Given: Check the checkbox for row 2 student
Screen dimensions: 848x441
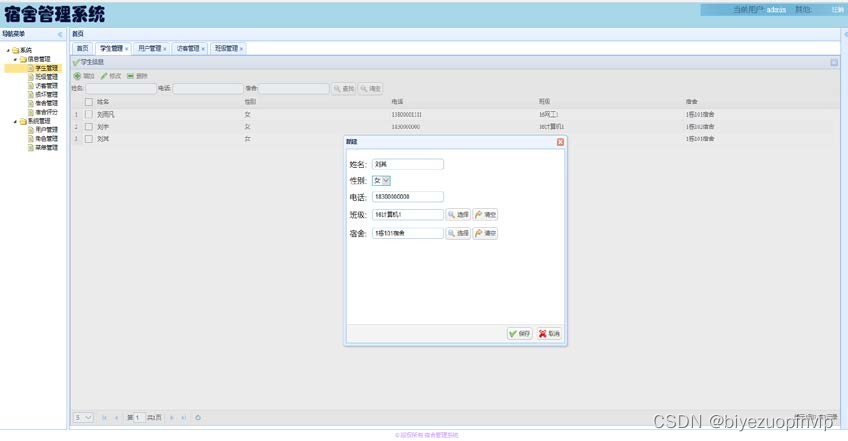Looking at the screenshot, I should [89, 127].
